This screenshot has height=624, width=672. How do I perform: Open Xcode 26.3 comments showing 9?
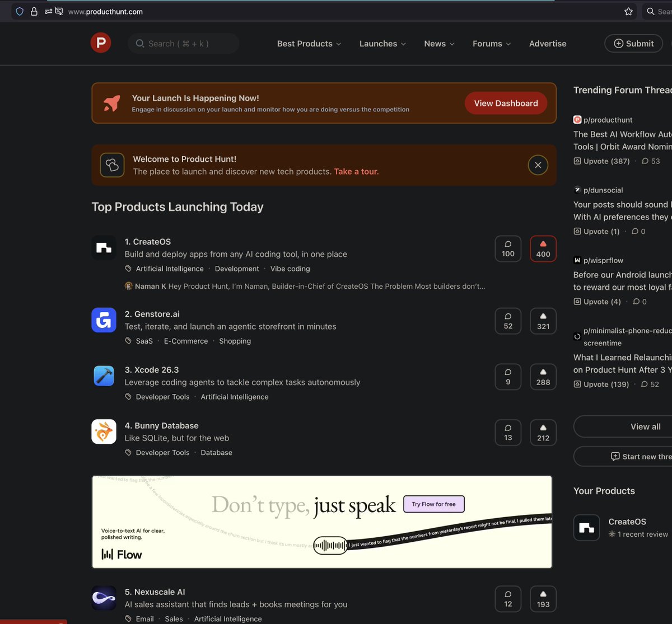point(508,377)
